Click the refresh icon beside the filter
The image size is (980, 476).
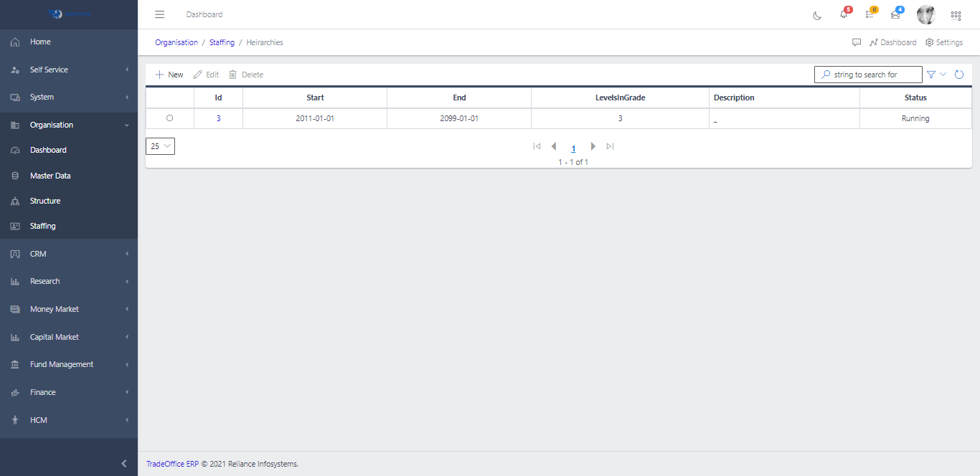pos(959,75)
